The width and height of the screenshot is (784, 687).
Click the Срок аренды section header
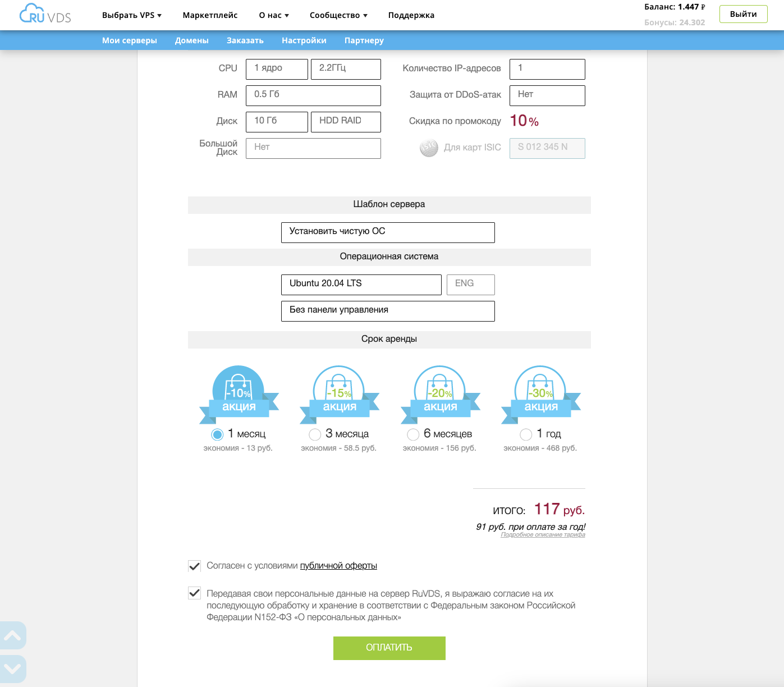pos(389,340)
